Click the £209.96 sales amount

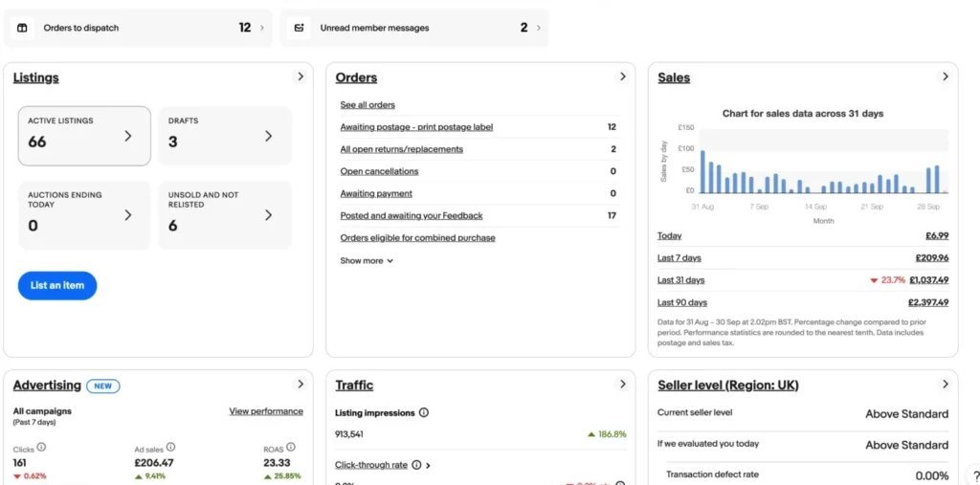point(932,258)
